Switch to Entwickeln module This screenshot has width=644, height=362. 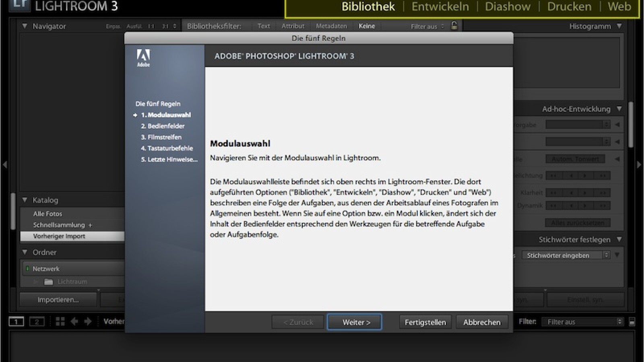440,7
